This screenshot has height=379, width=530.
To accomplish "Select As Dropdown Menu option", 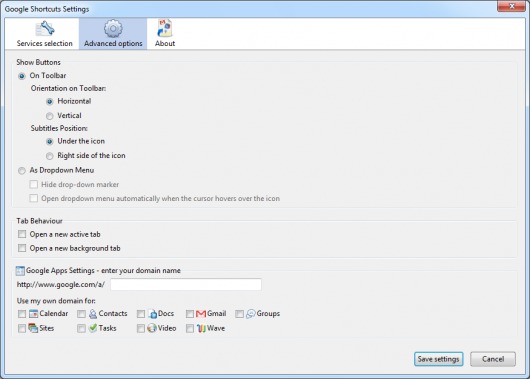I will [22, 171].
